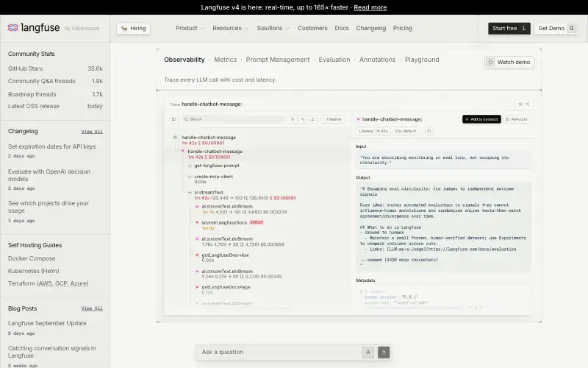Open See which projects drive your usage
This screenshot has height=368, width=588.
(49, 207)
